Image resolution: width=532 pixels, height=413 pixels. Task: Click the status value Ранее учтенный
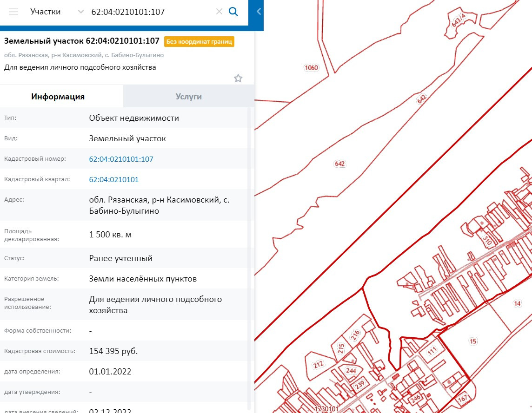(121, 258)
